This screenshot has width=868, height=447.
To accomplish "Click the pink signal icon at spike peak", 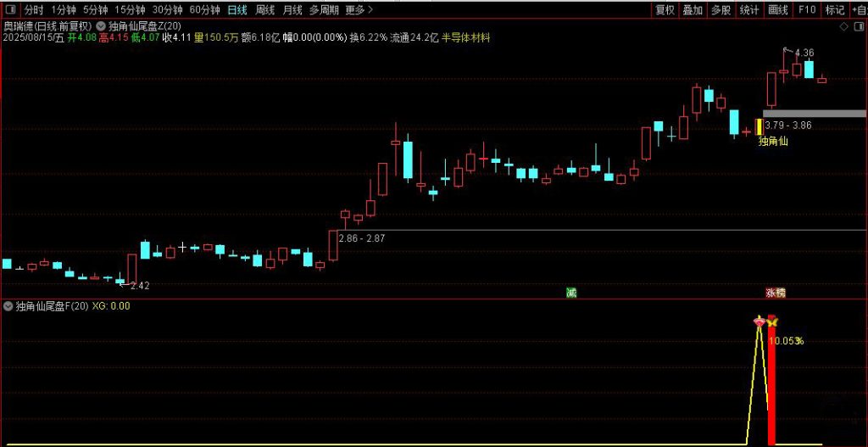I will 759,321.
